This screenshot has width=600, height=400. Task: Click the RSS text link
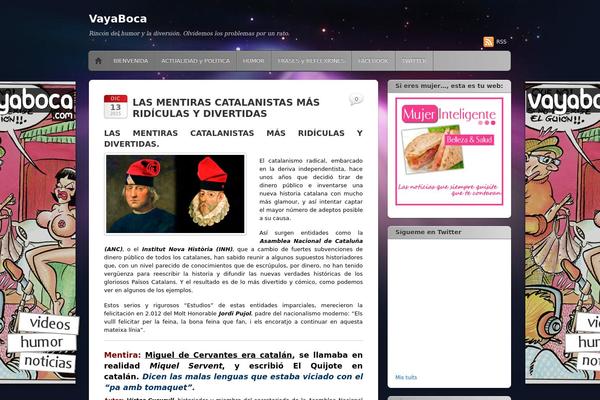point(501,42)
